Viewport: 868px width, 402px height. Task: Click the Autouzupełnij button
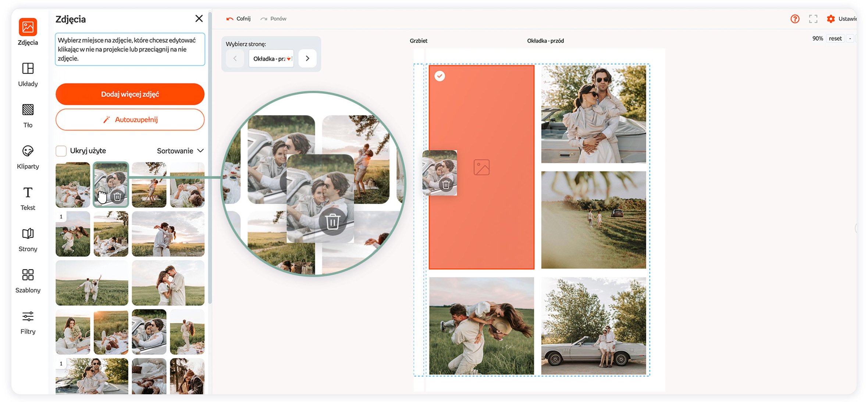click(130, 120)
